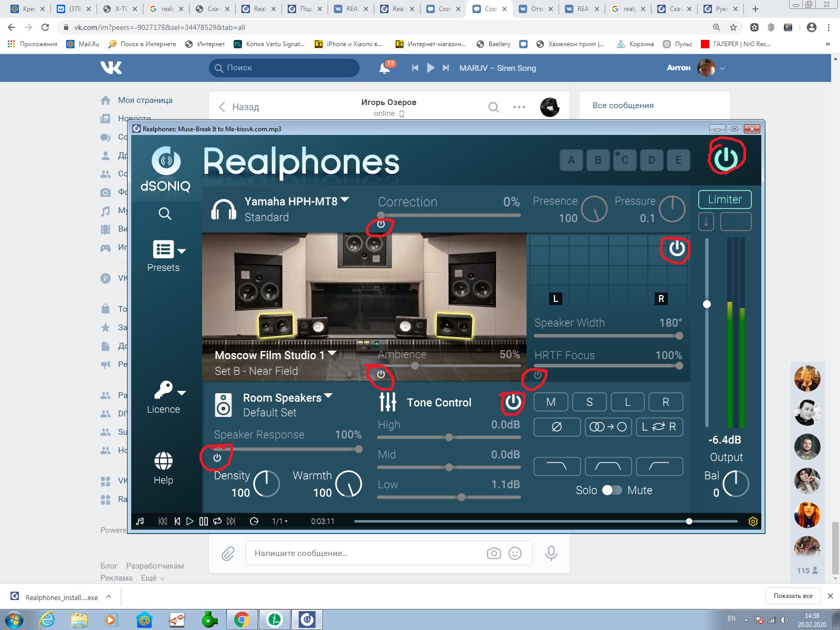Select snapshot slot C
The image size is (840, 630).
coord(625,160)
